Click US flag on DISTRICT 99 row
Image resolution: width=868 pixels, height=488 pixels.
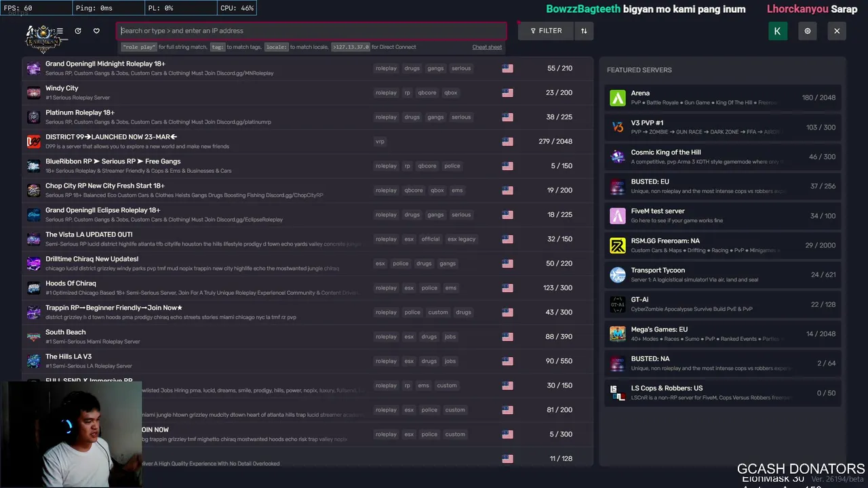point(507,142)
